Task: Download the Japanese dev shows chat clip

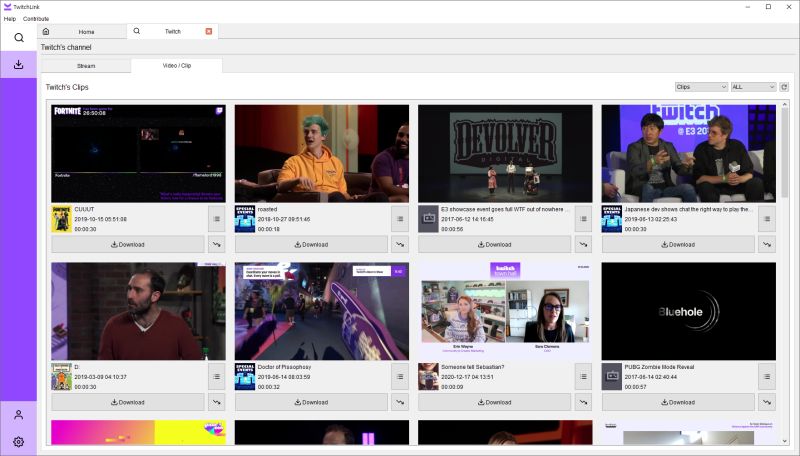Action: [678, 244]
